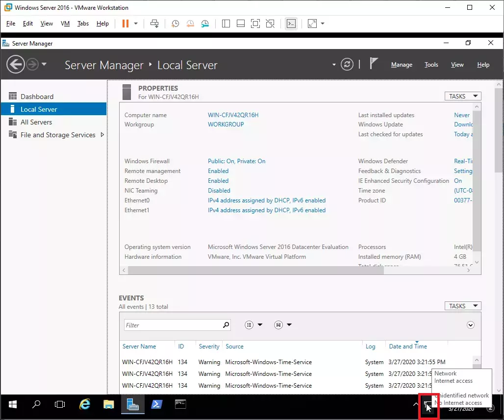This screenshot has height=420, width=504.
Task: Open the Windows Start menu
Action: point(13,404)
